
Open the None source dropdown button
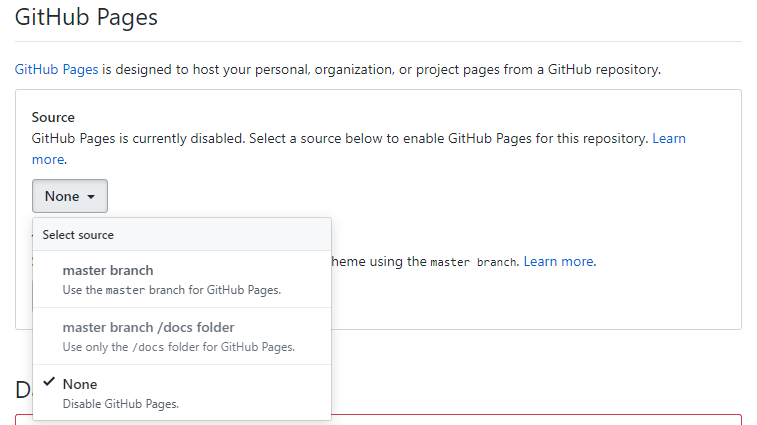tap(69, 196)
